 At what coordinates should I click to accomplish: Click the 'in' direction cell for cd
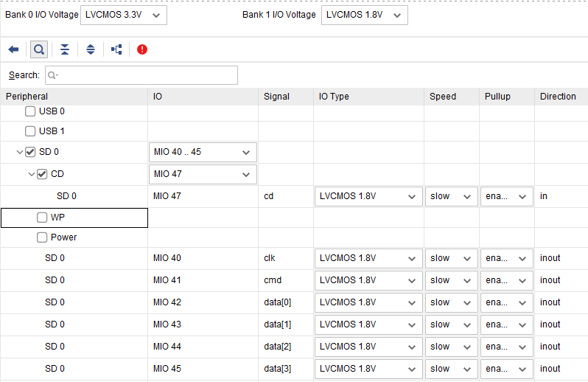coord(561,196)
